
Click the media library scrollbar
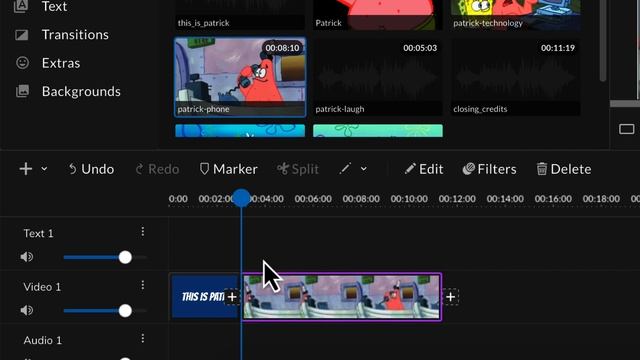[x=603, y=41]
